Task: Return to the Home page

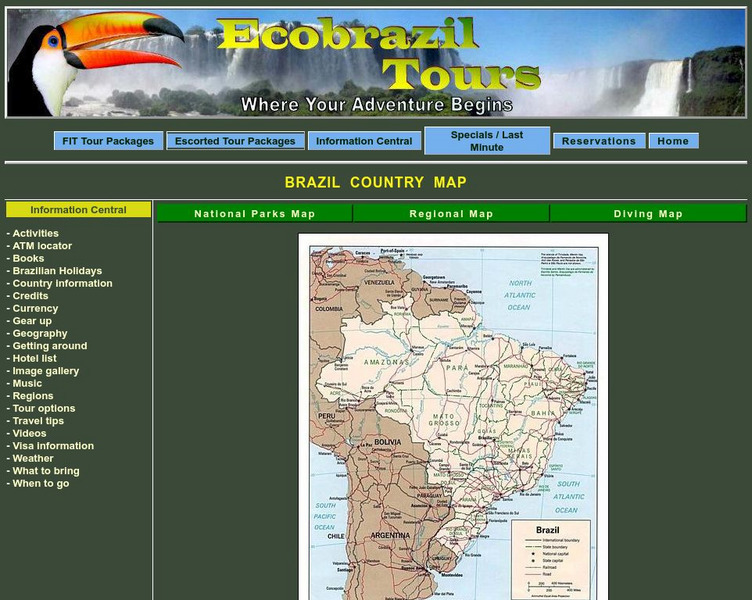Action: pos(673,141)
